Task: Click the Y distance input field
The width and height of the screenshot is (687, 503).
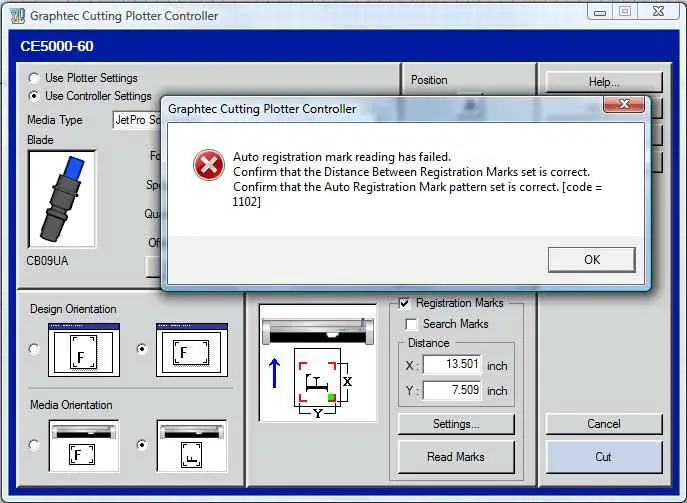Action: coord(452,390)
